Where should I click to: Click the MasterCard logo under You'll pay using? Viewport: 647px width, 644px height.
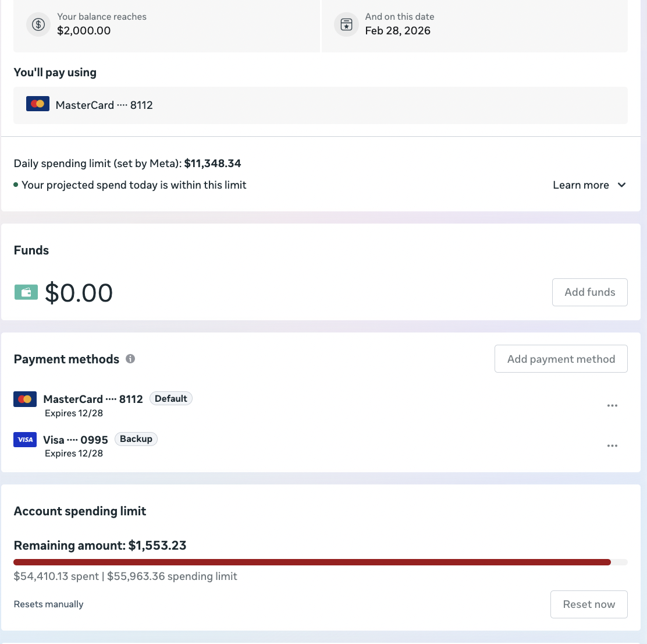[x=38, y=104]
